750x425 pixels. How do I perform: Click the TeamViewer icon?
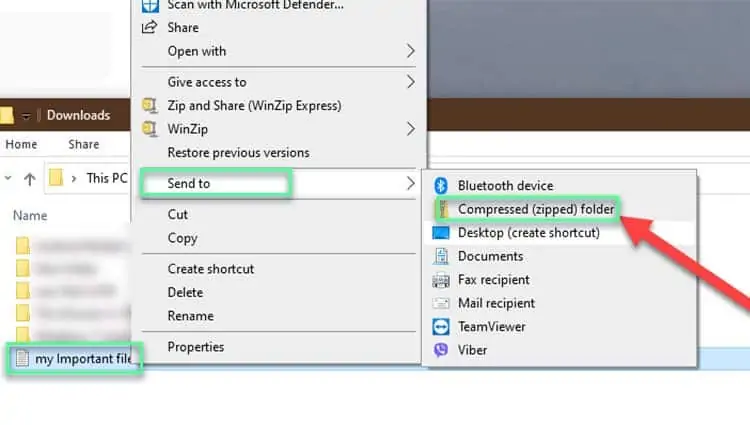(441, 327)
